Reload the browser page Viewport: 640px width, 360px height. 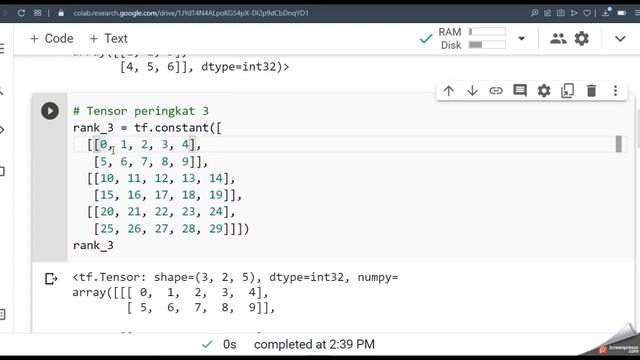point(21,13)
